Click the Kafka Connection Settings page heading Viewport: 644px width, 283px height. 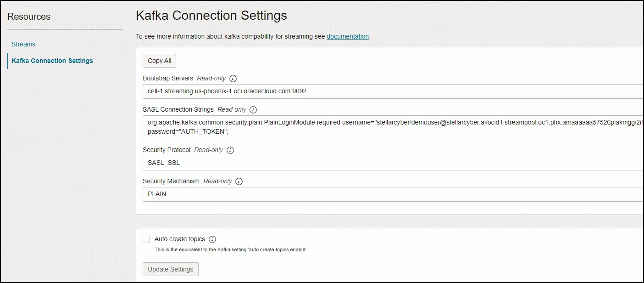coord(211,16)
